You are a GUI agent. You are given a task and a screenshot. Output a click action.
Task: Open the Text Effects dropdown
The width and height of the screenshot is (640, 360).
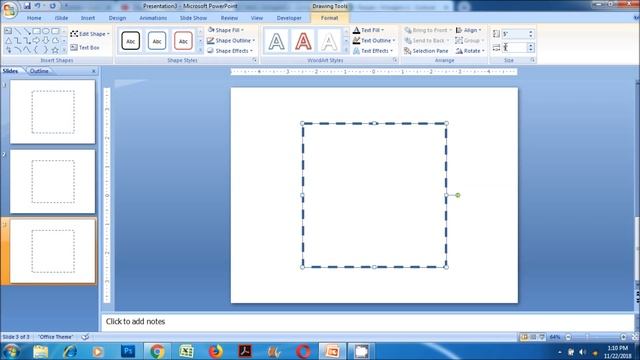373,51
